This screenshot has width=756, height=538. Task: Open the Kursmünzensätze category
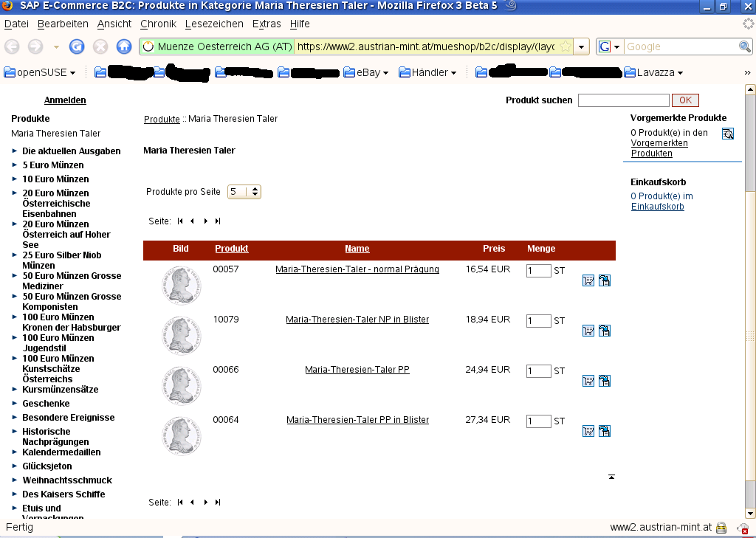(x=61, y=390)
